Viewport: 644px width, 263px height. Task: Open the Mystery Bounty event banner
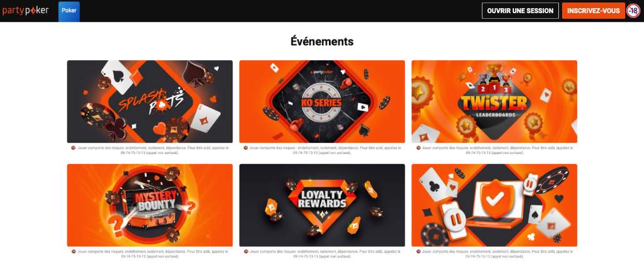pos(150,205)
